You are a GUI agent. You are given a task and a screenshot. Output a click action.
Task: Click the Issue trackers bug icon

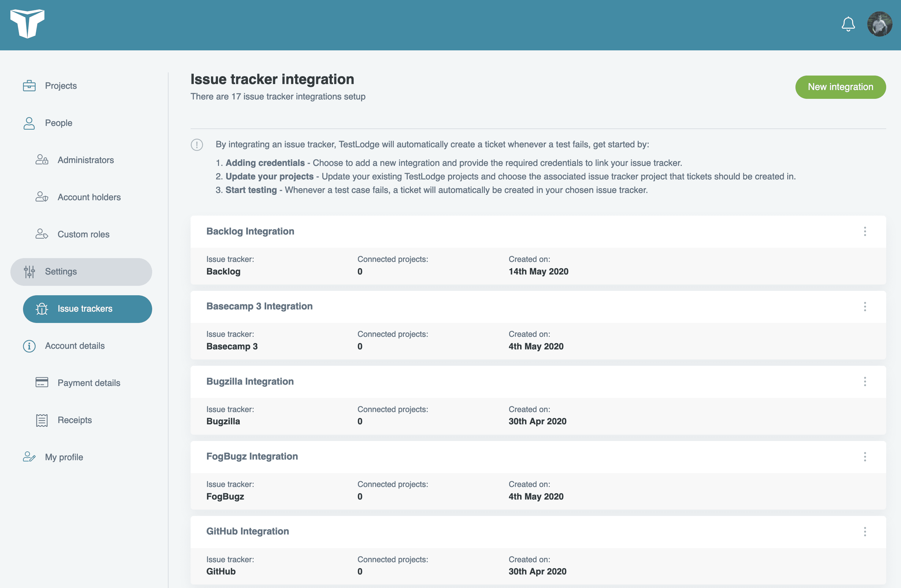42,309
